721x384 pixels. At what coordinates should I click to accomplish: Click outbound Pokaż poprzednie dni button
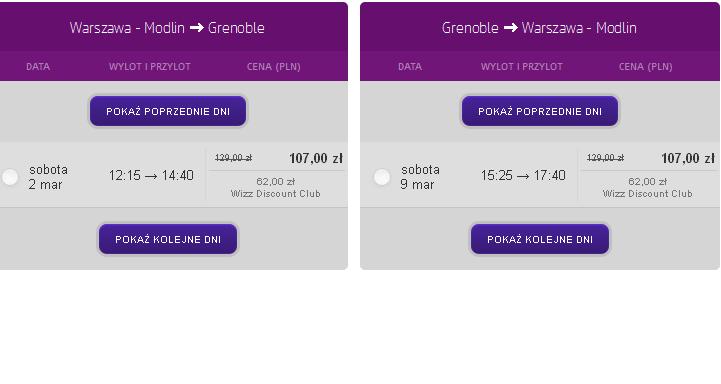point(168,111)
